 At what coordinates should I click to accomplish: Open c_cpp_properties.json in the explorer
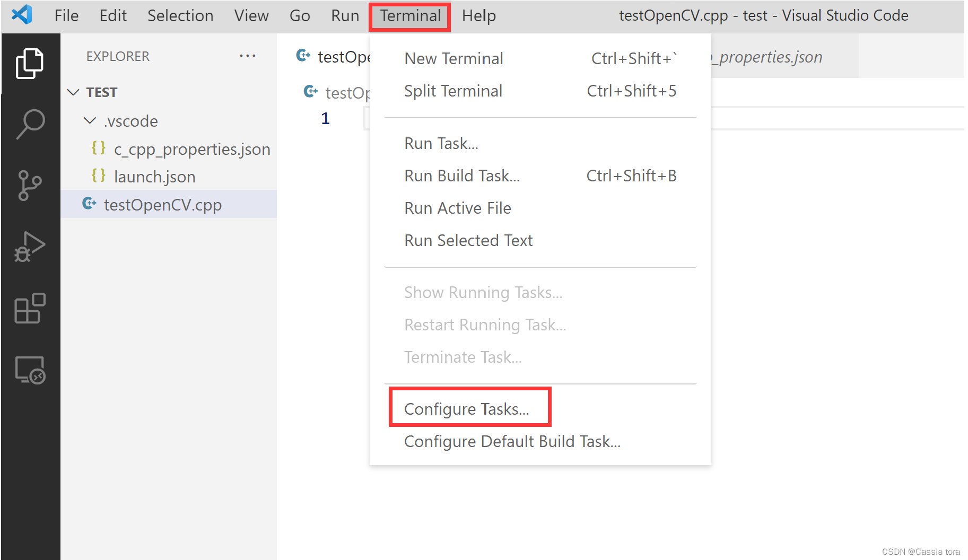tap(169, 149)
